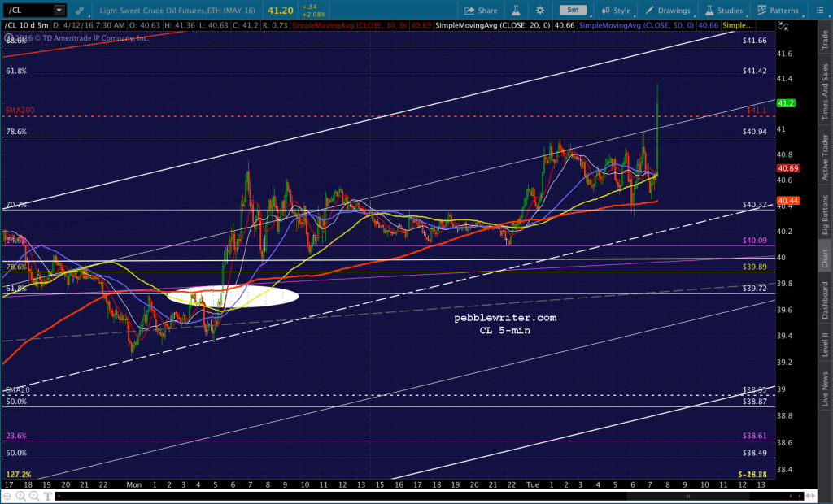This screenshot has height=504, width=833.
Task: Click the yellow 127.2% Fibonacci label
Action: click(19, 474)
